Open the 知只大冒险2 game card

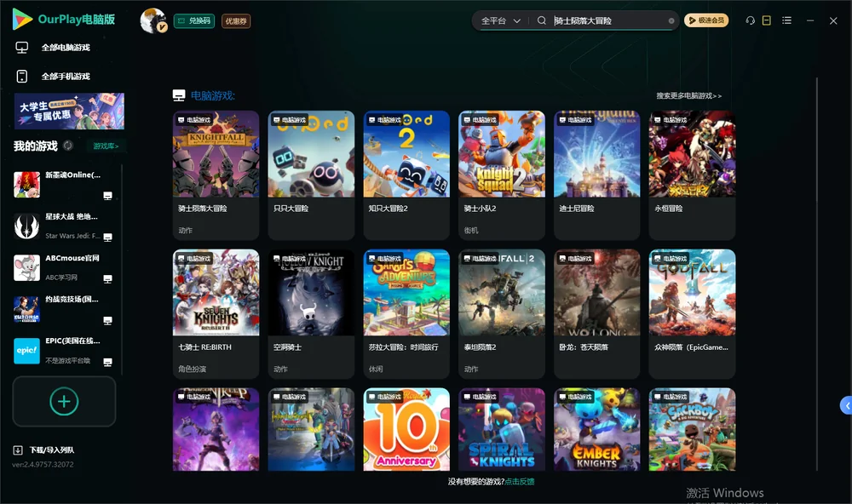406,175
